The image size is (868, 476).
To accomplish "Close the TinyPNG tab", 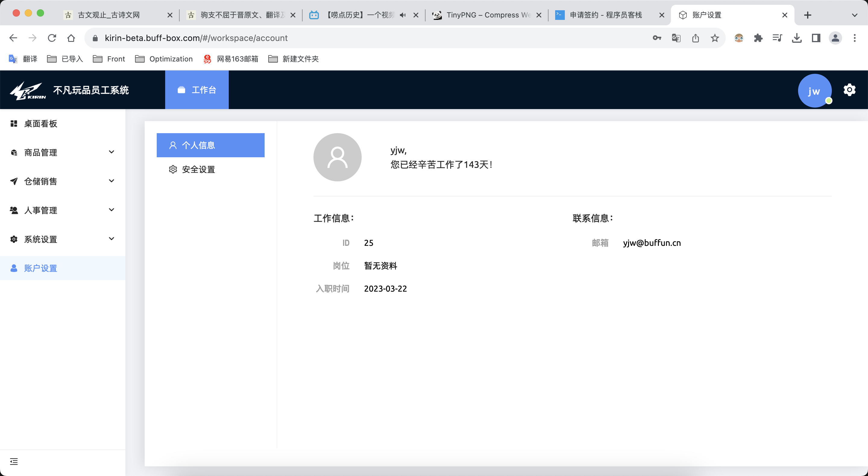I will point(539,15).
